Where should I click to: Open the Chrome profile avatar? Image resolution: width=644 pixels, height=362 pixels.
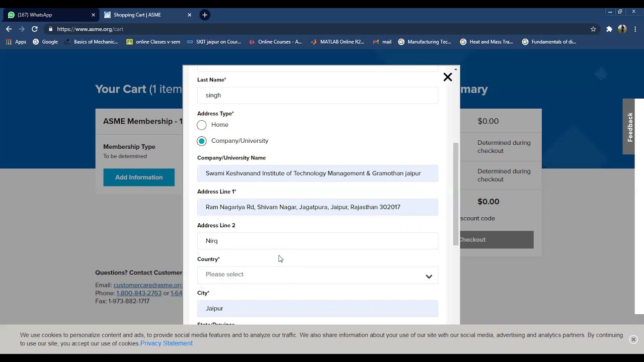(x=622, y=29)
